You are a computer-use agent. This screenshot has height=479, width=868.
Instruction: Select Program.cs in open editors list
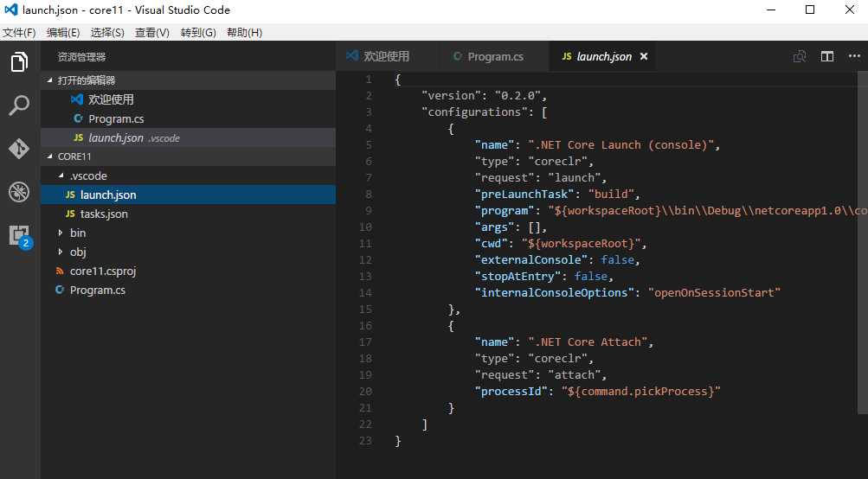pos(188,119)
